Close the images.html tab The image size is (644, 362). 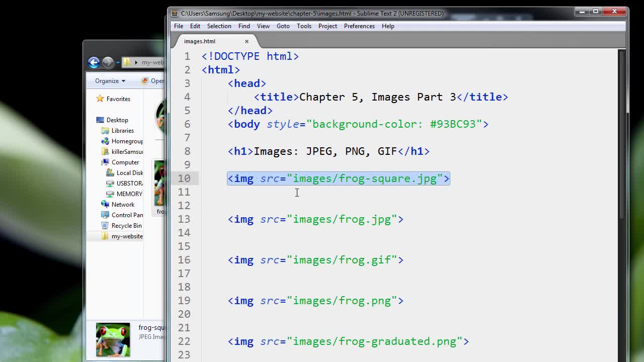click(247, 41)
